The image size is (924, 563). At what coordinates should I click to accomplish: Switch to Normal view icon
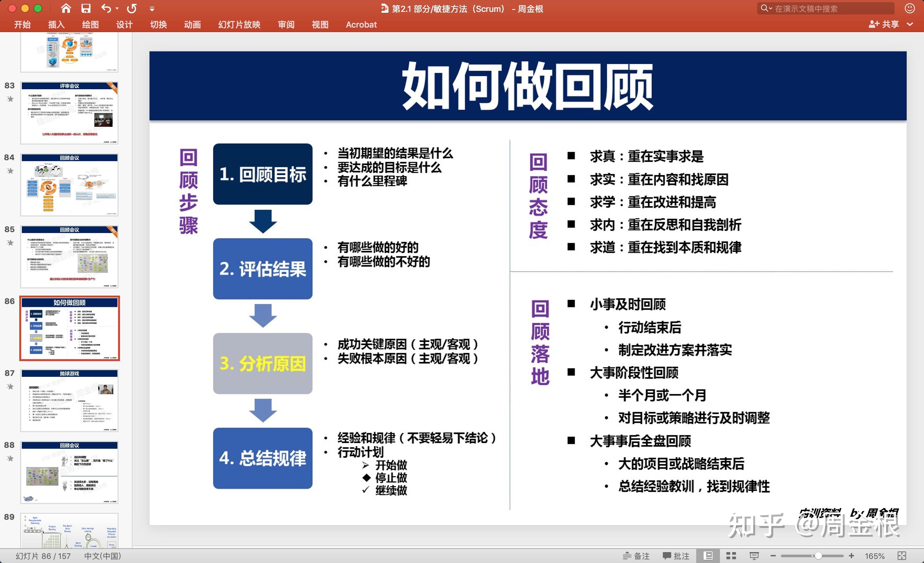(708, 556)
